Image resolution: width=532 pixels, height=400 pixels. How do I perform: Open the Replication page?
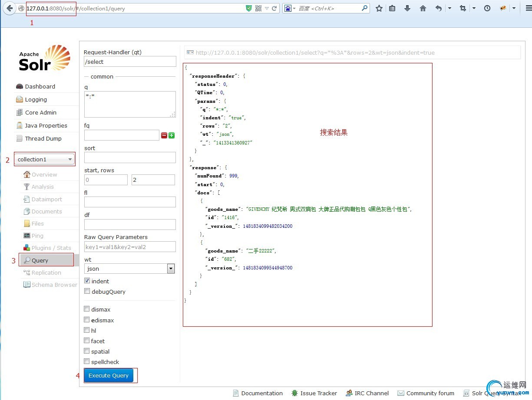[x=46, y=272]
